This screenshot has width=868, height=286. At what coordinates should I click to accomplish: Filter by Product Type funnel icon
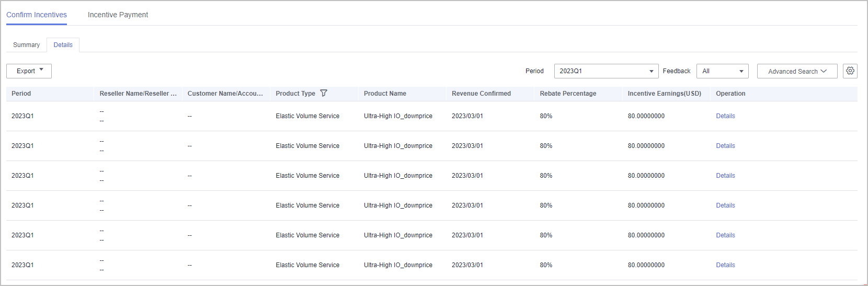324,93
